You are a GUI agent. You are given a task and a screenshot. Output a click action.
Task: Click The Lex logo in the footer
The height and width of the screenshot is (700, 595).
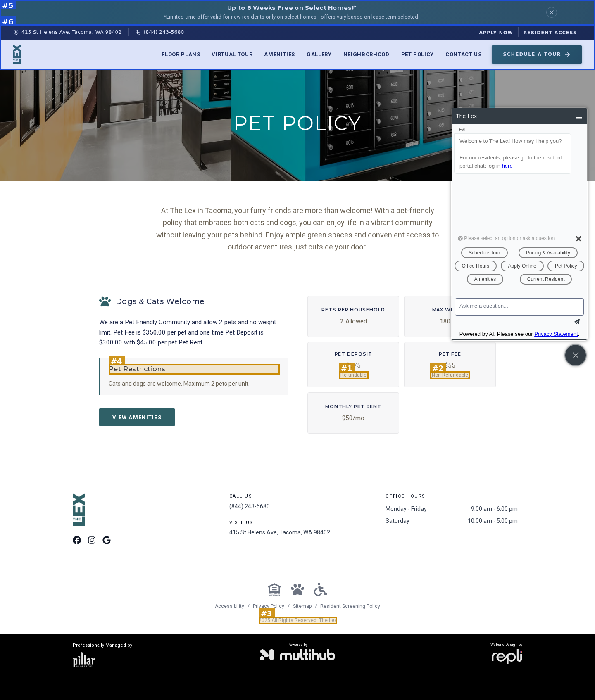pos(79,510)
